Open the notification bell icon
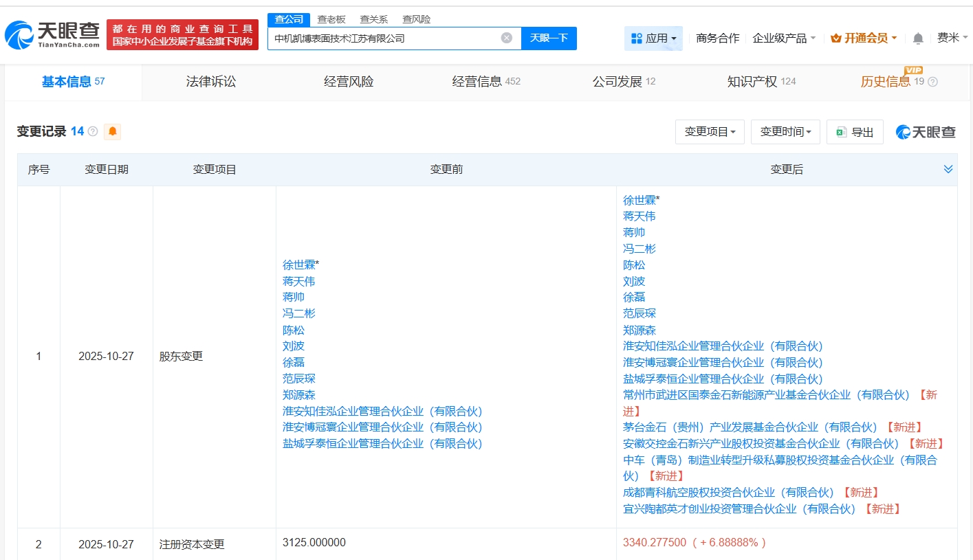973x560 pixels. click(917, 38)
